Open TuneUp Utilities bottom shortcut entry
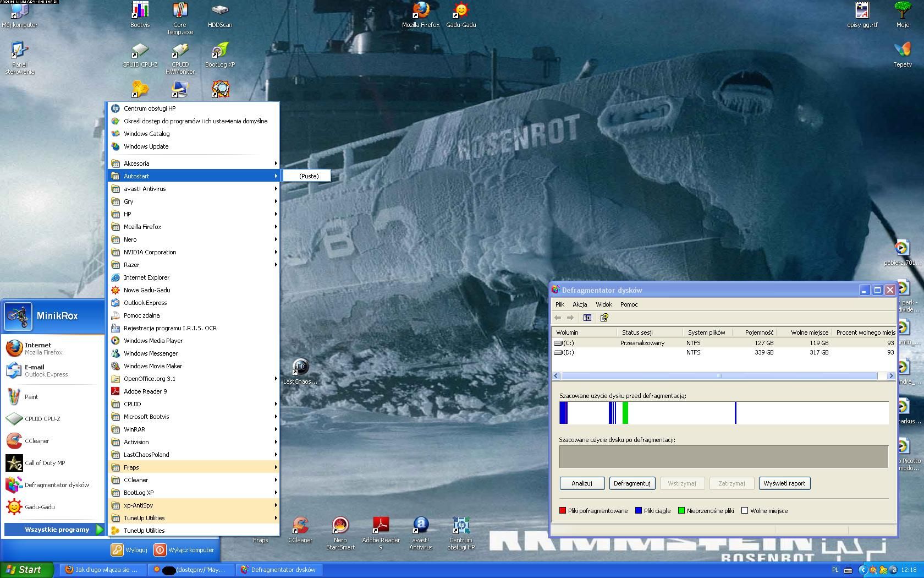 194,531
